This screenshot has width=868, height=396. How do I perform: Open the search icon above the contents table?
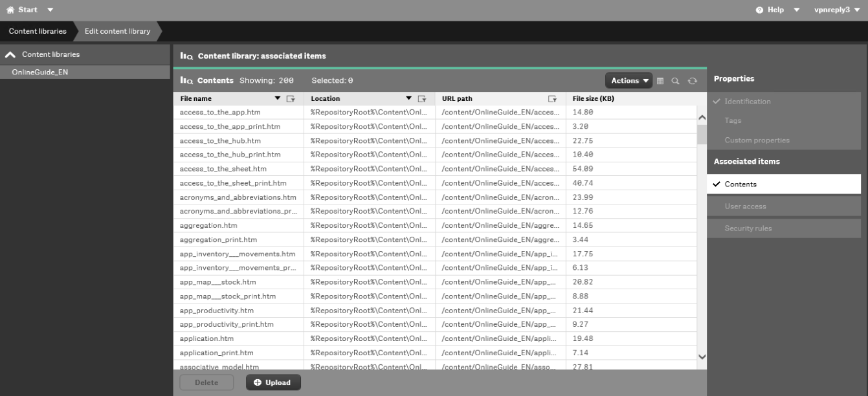click(x=675, y=82)
